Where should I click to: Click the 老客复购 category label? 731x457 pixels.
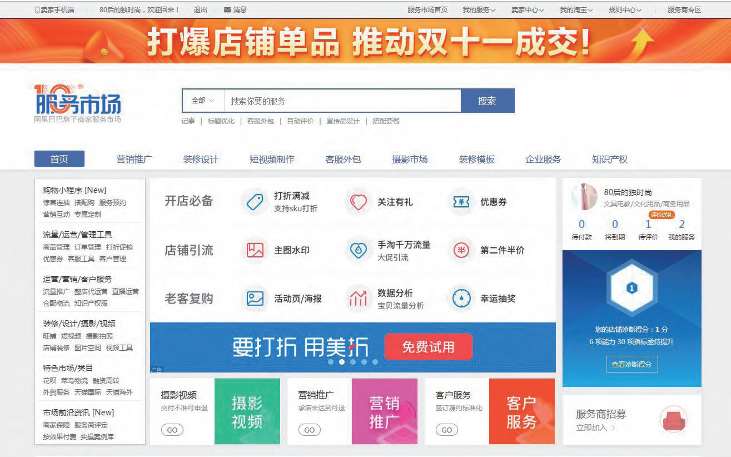[189, 298]
